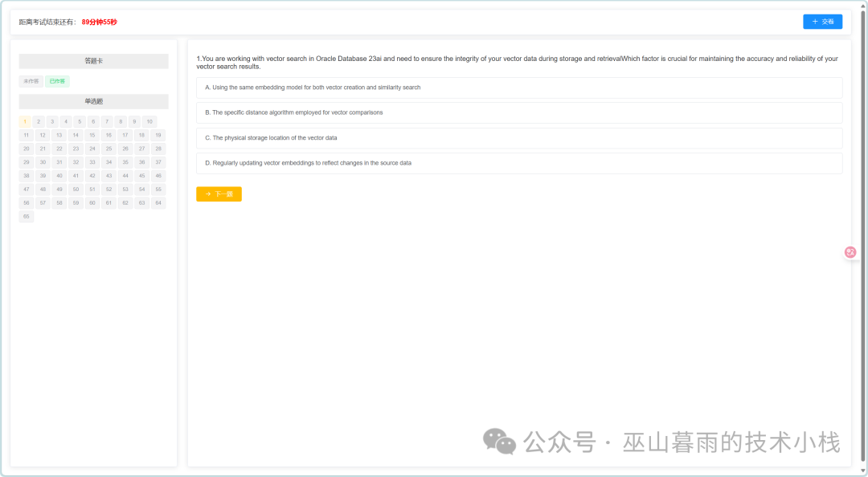Image resolution: width=868 pixels, height=477 pixels.
Task: Choose answer B about distance algorithm
Action: (519, 113)
